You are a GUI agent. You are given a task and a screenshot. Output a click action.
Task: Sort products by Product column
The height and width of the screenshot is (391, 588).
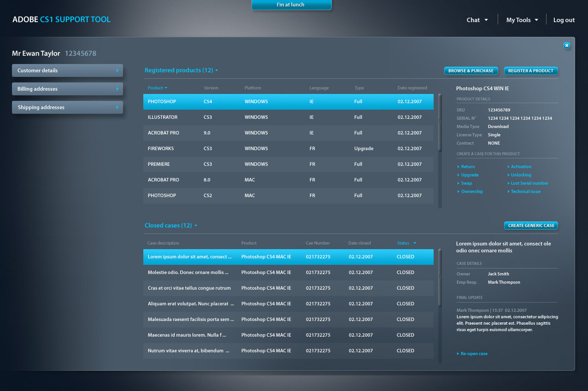(x=158, y=88)
